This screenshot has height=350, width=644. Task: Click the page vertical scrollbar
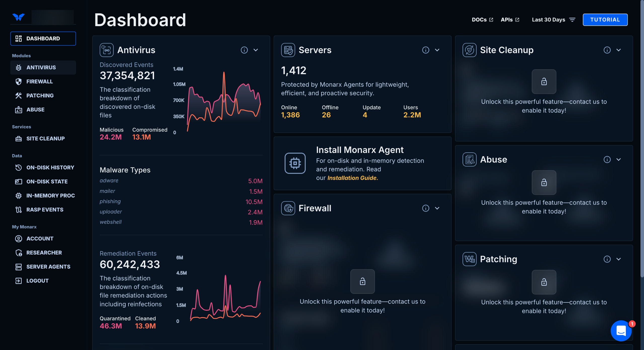coord(642,139)
